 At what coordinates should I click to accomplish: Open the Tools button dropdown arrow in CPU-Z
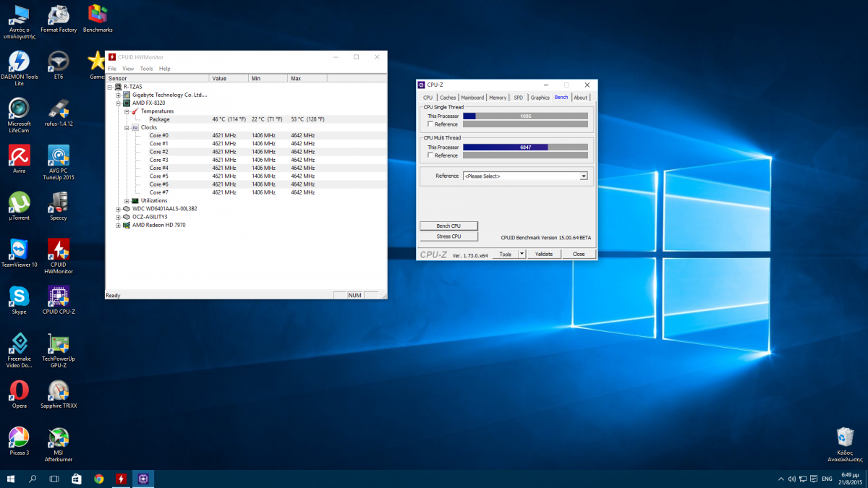(x=522, y=254)
